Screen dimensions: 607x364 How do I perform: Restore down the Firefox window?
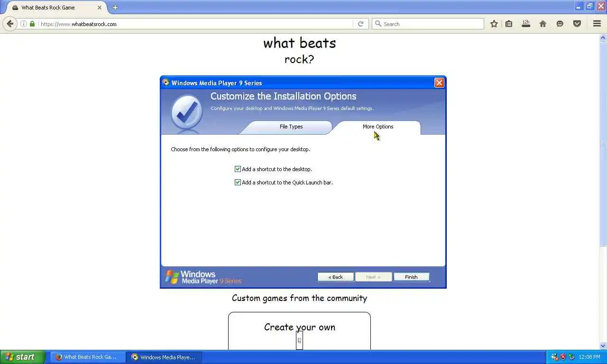[x=590, y=6]
